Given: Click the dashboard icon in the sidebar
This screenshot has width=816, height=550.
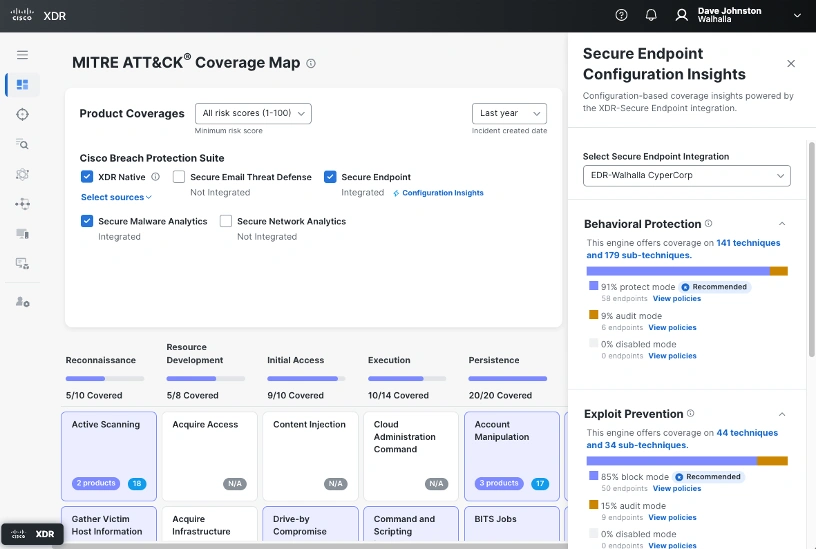Looking at the screenshot, I should point(22,85).
